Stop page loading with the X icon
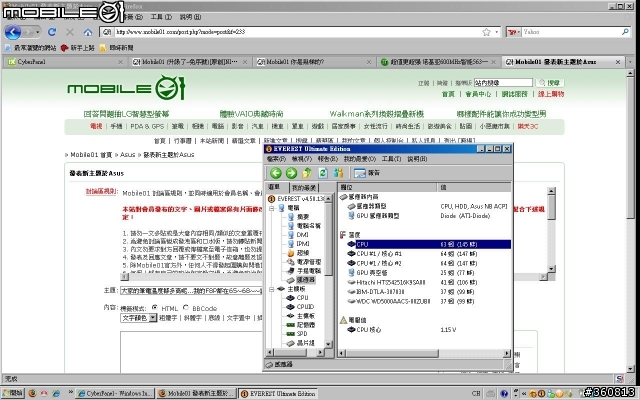 point(70,32)
